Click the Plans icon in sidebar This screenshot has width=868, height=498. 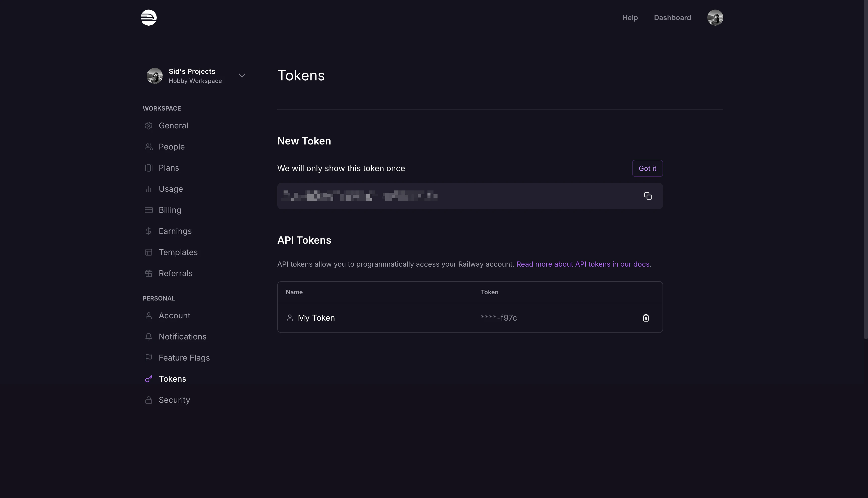pyautogui.click(x=148, y=168)
